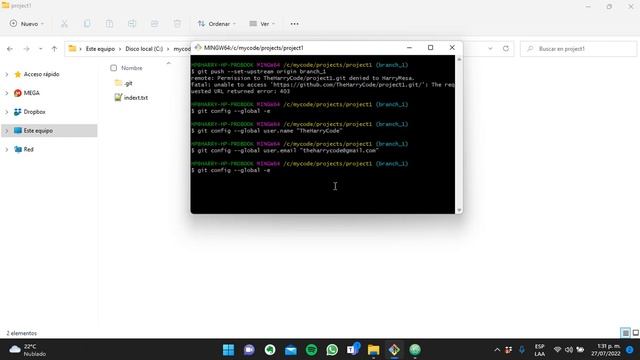Viewport: 640px width, 360px height.
Task: Open Evernote from the taskbar
Action: point(270,350)
